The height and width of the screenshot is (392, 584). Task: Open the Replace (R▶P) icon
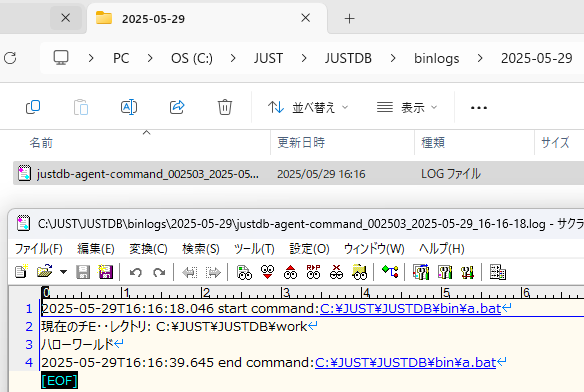pyautogui.click(x=313, y=272)
